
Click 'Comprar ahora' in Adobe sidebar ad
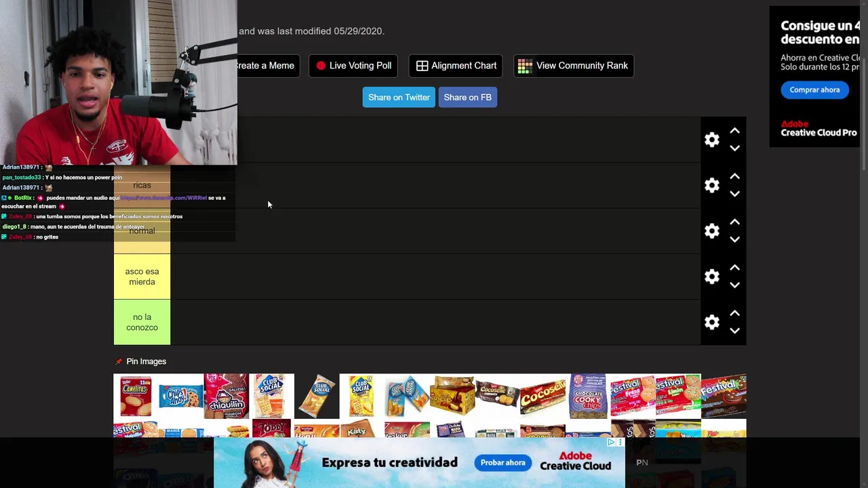[x=814, y=89]
